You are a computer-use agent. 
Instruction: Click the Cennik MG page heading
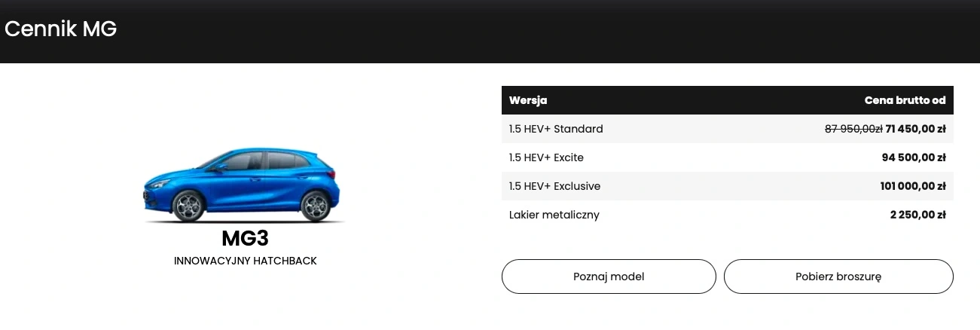tap(60, 29)
